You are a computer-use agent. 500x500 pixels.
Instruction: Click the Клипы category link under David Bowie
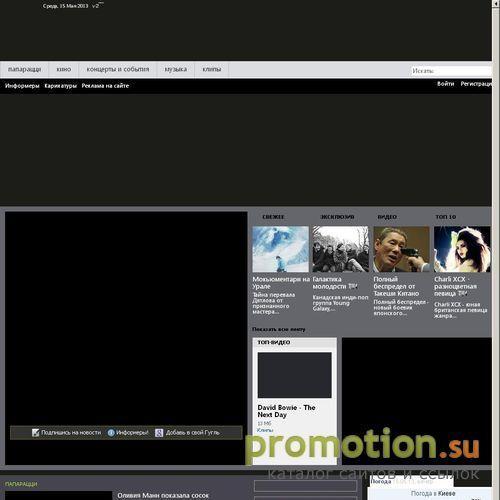(265, 430)
